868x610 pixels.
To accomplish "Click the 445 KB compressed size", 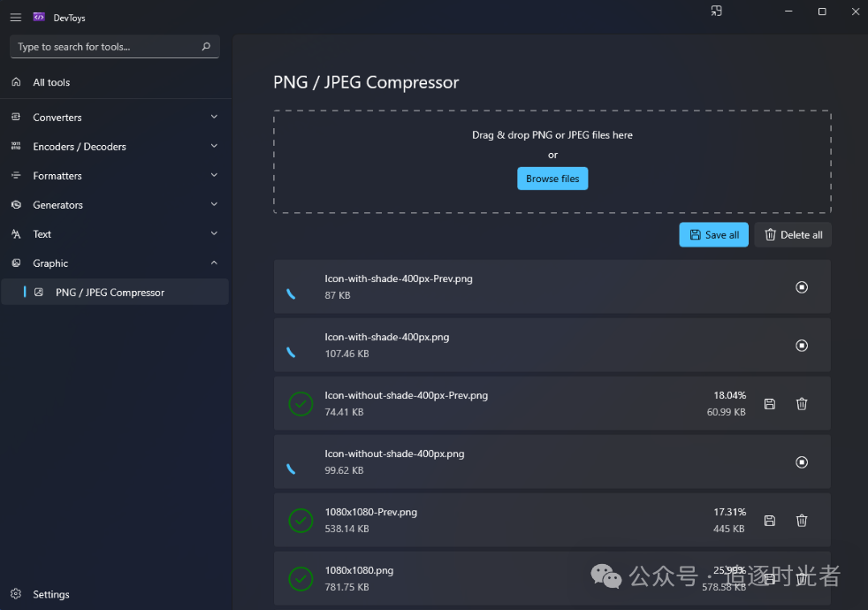I will click(729, 529).
